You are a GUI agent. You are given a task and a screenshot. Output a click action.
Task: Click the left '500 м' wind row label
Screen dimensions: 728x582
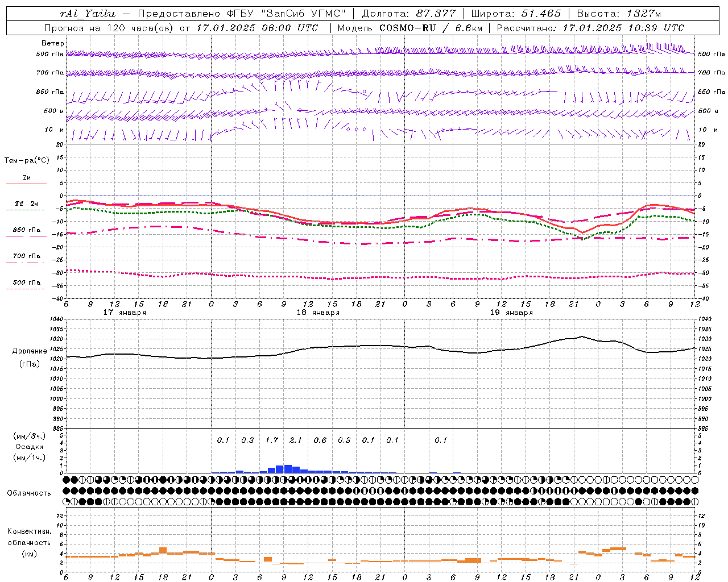[x=54, y=111]
